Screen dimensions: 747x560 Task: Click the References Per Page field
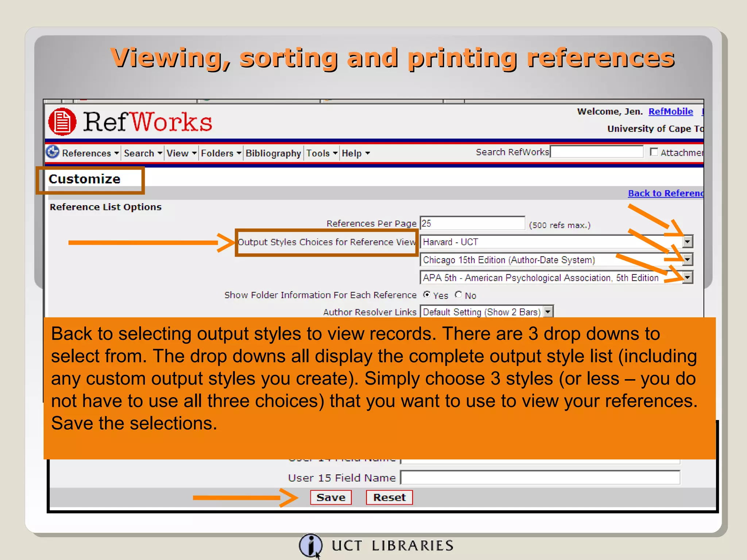(x=472, y=223)
